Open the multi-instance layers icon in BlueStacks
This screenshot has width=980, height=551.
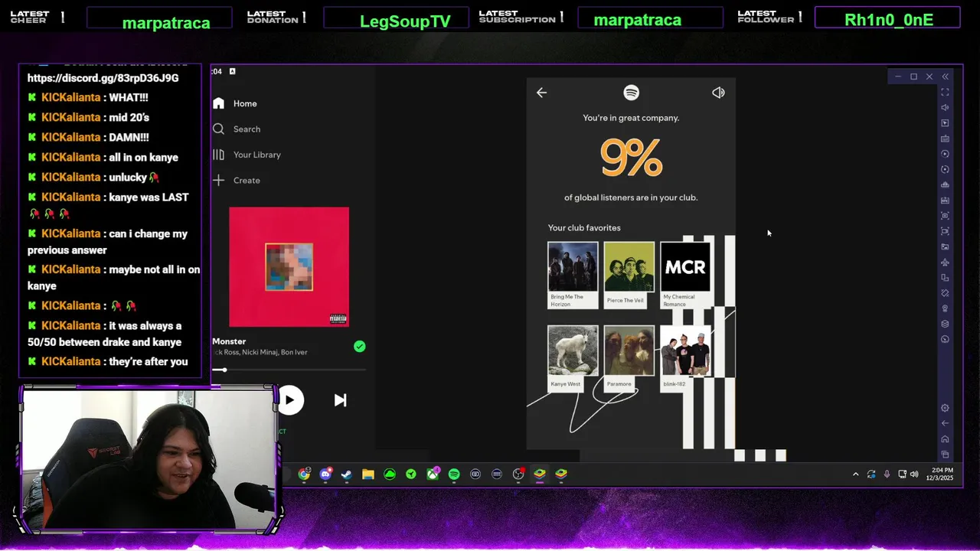pos(945,324)
